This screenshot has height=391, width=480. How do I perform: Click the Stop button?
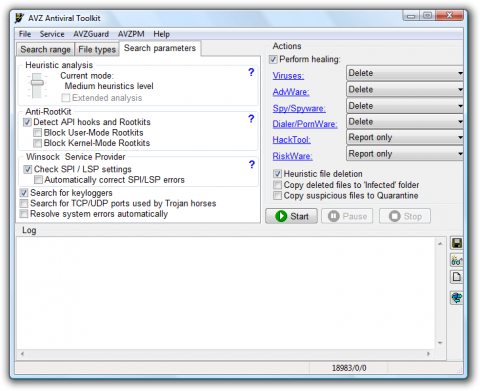405,216
